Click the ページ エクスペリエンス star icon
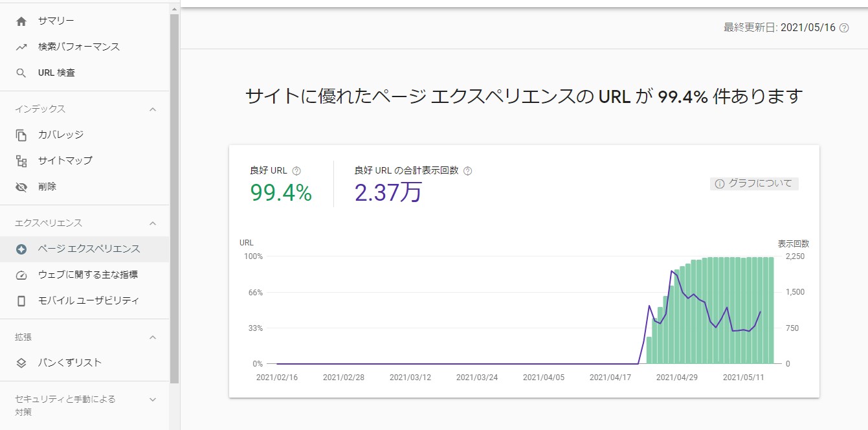Image resolution: width=868 pixels, height=430 pixels. point(21,249)
